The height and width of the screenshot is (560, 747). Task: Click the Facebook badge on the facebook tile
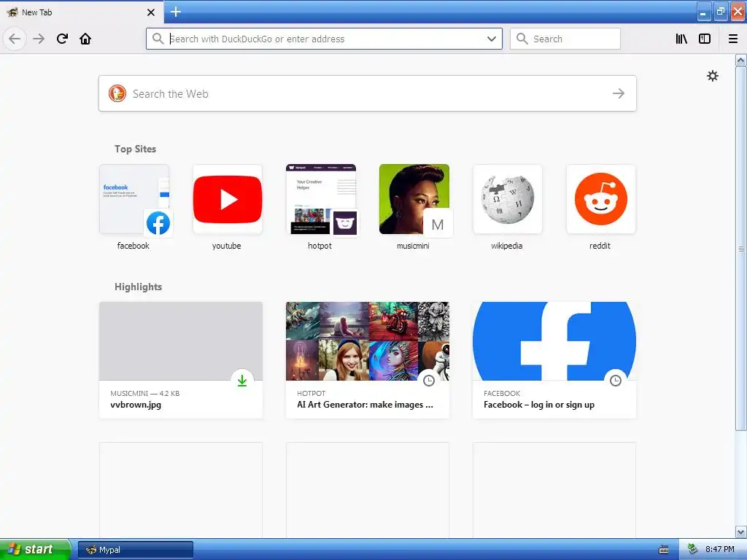(158, 223)
